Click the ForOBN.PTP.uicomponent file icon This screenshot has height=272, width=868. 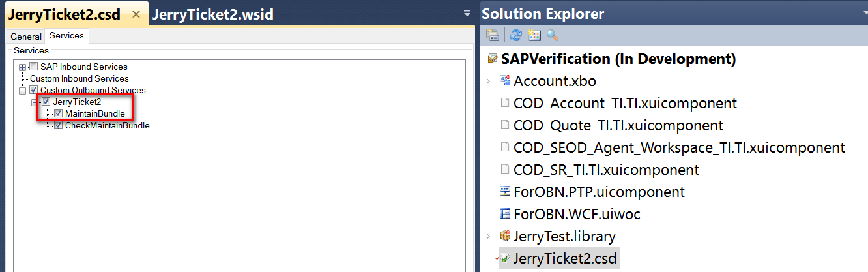pos(504,192)
